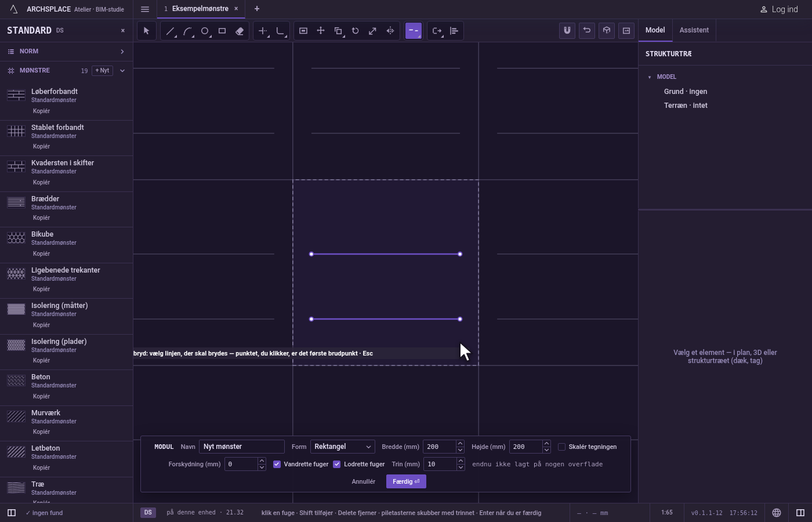Decrease the Højde value

[x=546, y=450]
